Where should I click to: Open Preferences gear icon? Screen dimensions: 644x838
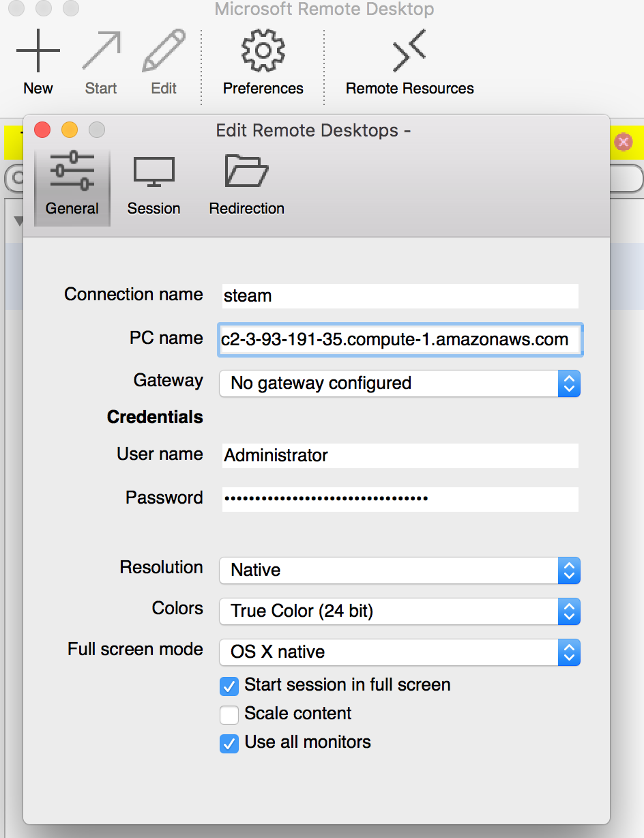click(263, 51)
